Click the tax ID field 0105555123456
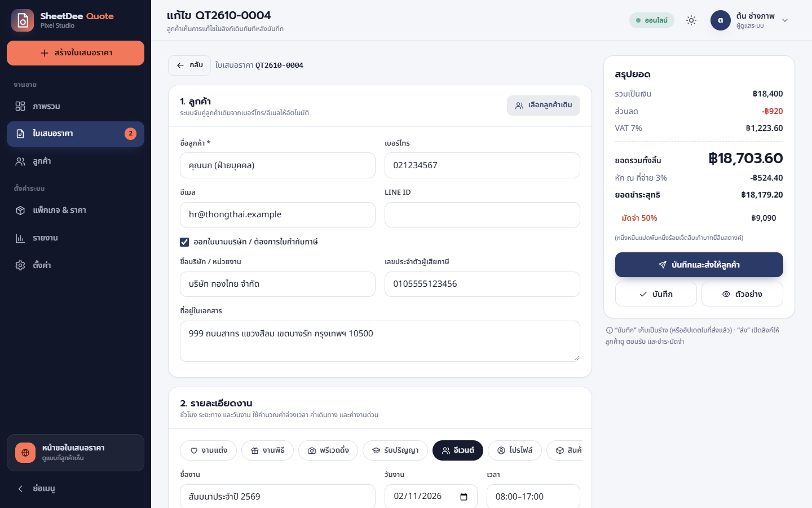812x508 pixels. click(x=482, y=284)
